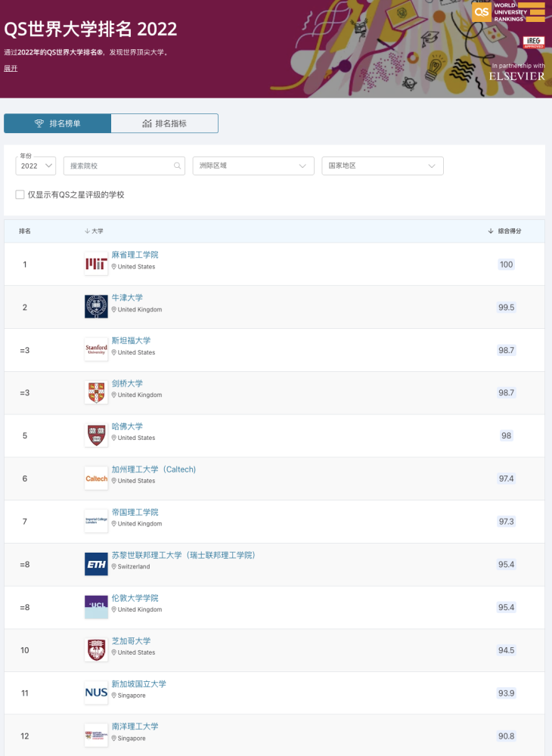Click the Stanford University logo
This screenshot has height=756, width=552.
pos(96,349)
